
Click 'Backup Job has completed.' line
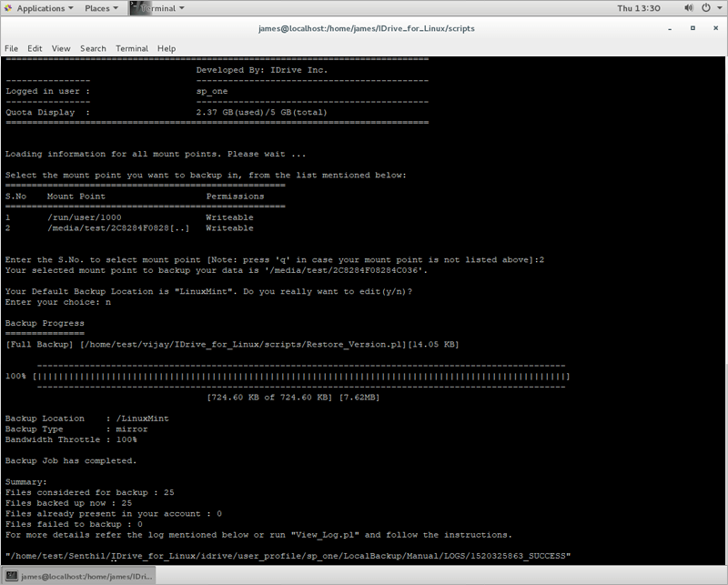[x=71, y=461]
